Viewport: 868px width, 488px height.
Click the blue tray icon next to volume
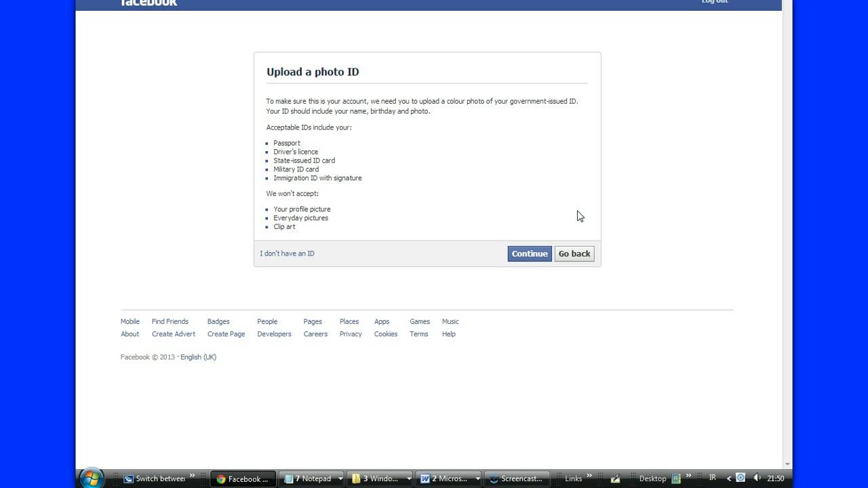[x=741, y=478]
